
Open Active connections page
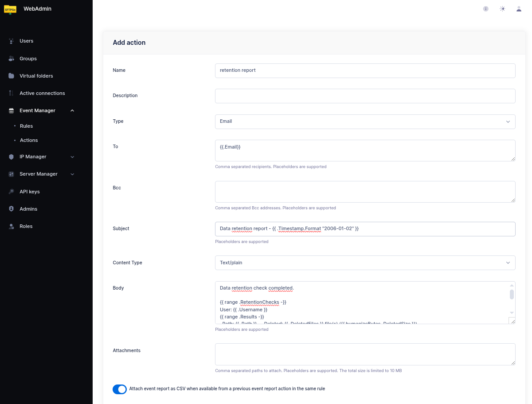(42, 93)
